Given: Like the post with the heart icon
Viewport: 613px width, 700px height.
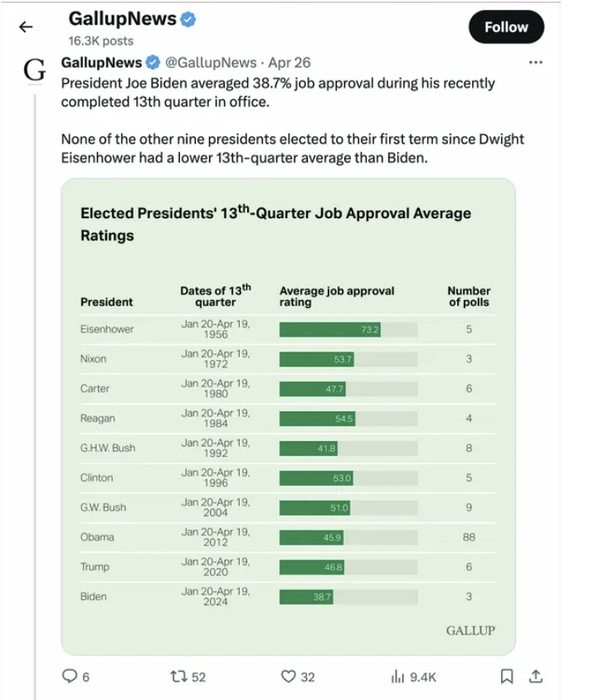Looking at the screenshot, I should pyautogui.click(x=289, y=676).
